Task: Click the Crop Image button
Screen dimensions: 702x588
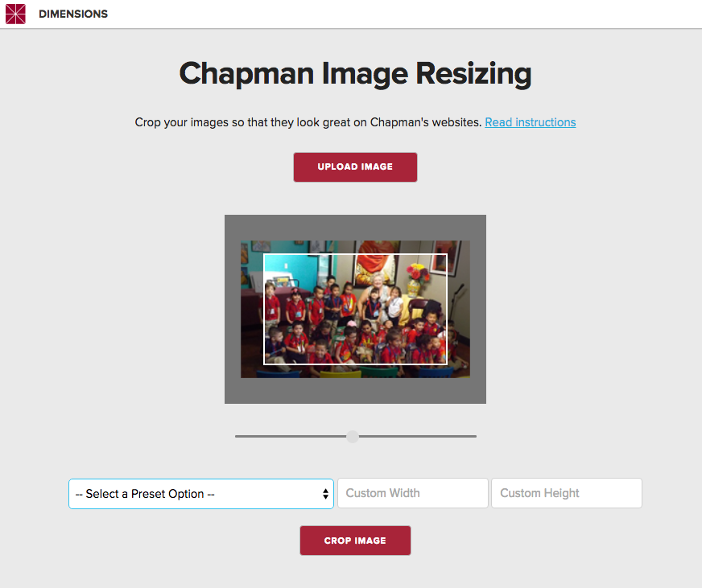Action: coord(355,541)
